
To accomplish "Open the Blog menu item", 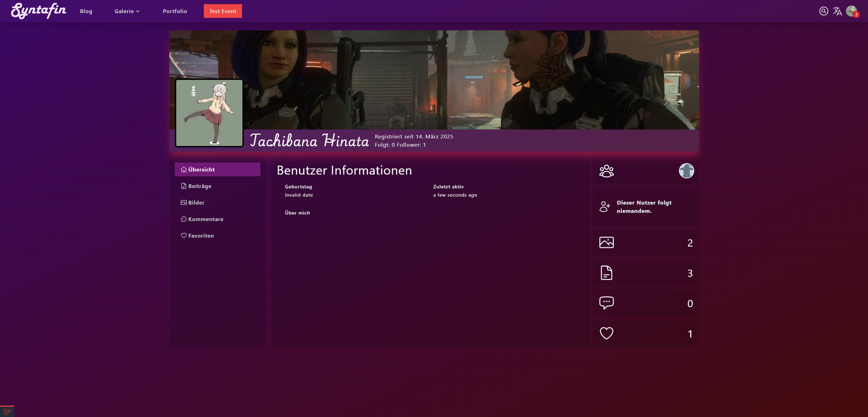I will [x=86, y=11].
